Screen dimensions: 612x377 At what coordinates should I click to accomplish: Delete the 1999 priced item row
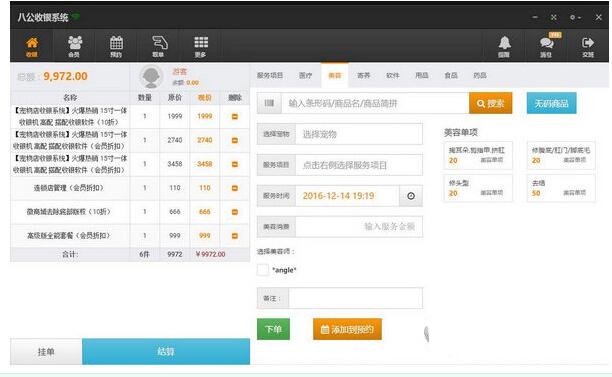235,116
